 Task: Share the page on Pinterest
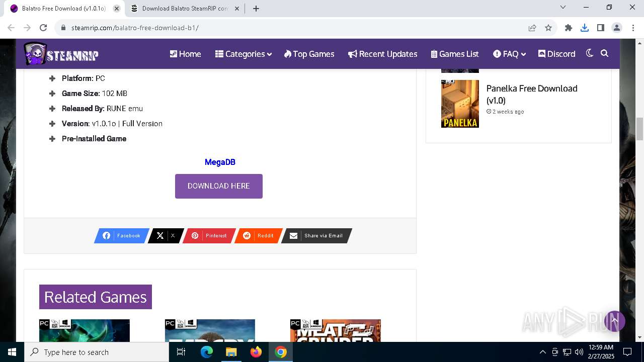209,236
